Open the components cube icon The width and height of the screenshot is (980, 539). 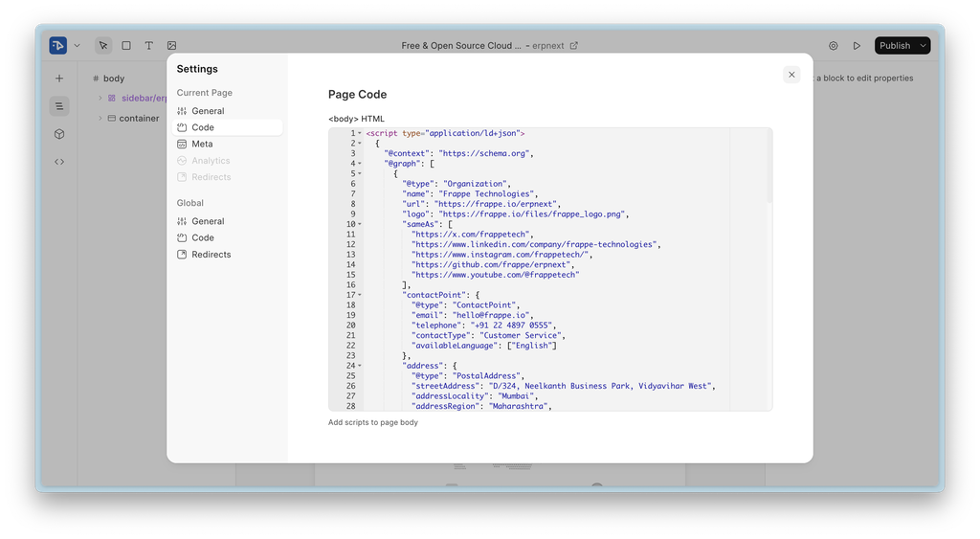[59, 134]
